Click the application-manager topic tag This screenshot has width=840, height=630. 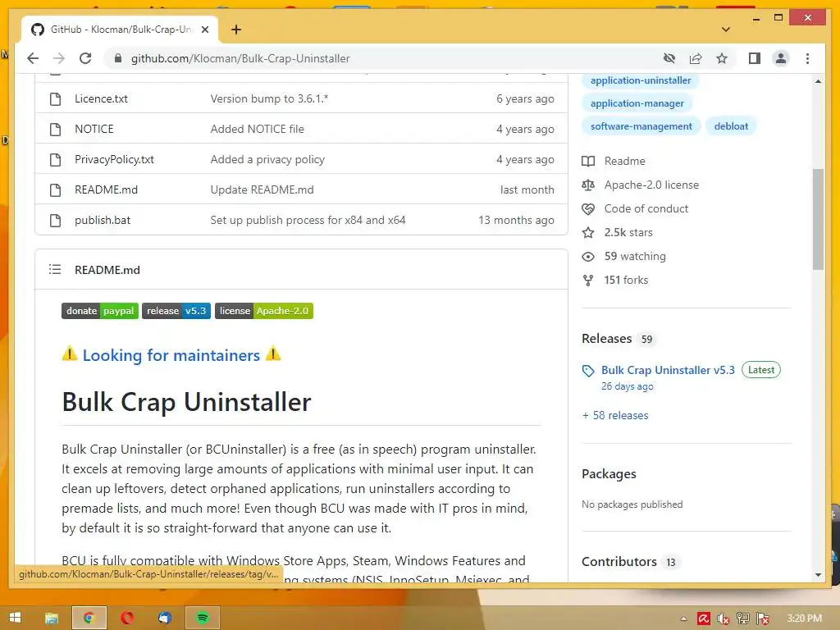(637, 103)
